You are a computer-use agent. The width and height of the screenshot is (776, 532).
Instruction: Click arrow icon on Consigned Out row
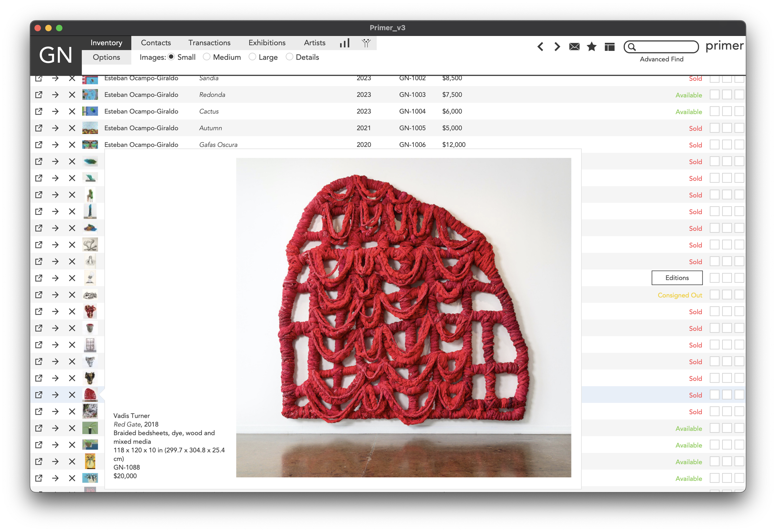[56, 295]
